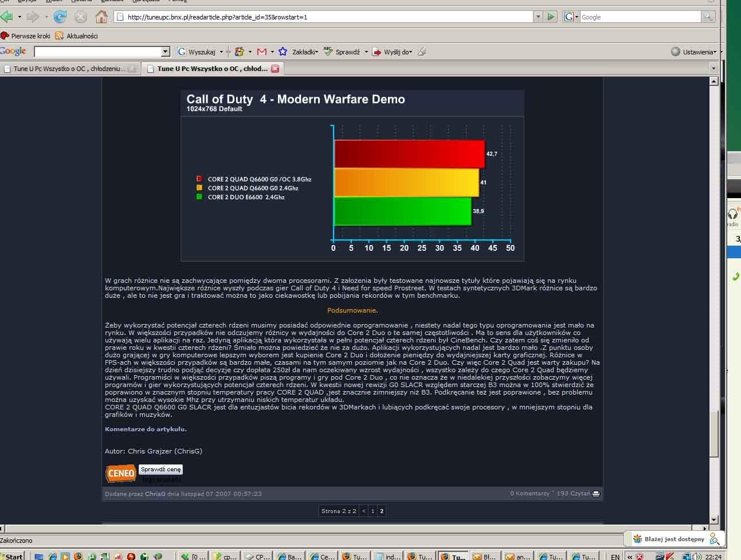
Task: Open the ChrisG author profile link
Action: (155, 494)
